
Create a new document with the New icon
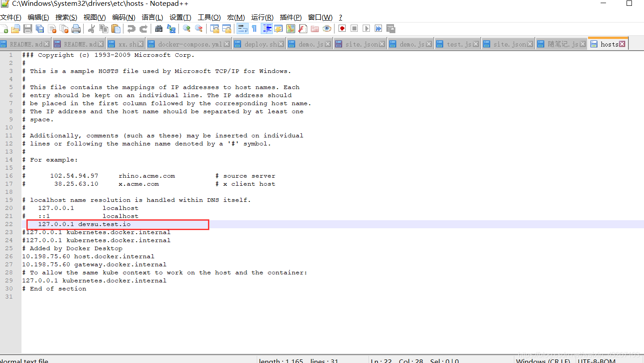[x=4, y=29]
